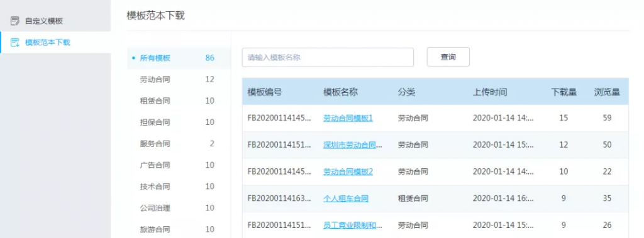
Task: Open the 员工竞业限制 template link
Action: pyautogui.click(x=353, y=225)
